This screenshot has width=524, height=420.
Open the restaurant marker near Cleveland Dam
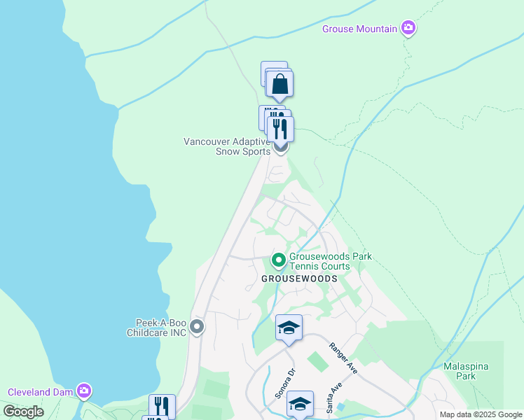(162, 405)
